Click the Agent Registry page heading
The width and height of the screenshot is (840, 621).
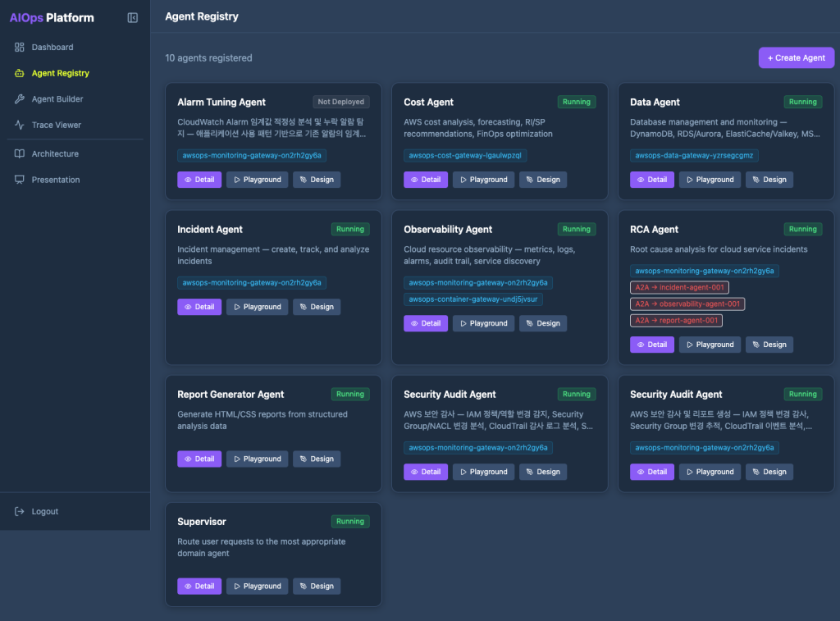202,16
